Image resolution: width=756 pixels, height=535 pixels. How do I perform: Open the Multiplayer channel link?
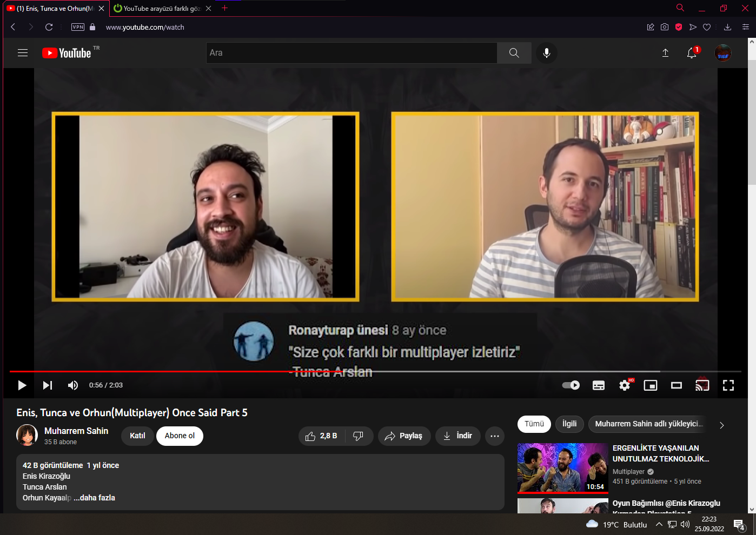pos(629,472)
